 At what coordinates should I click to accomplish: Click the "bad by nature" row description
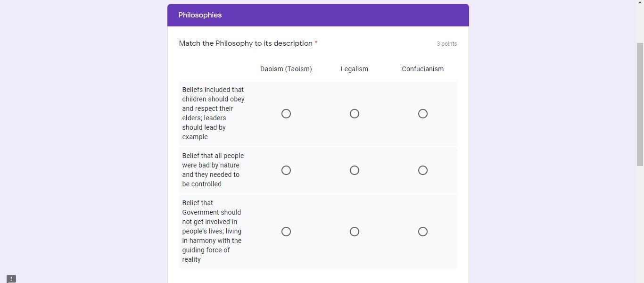tap(213, 170)
